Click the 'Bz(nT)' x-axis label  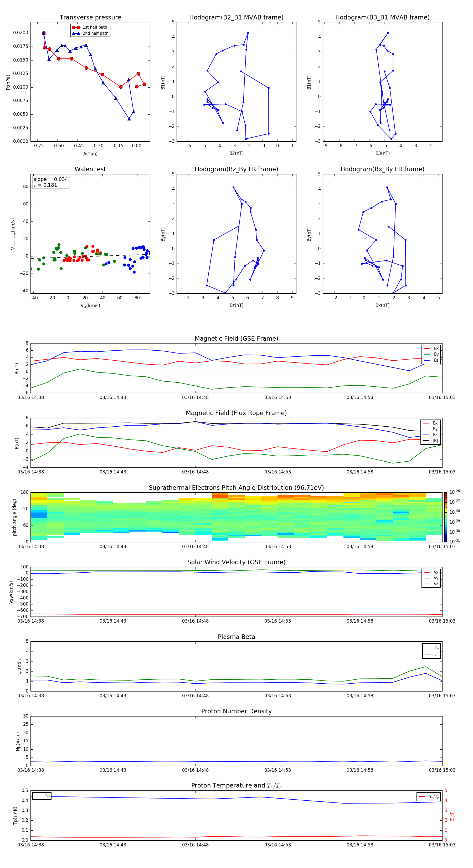[x=236, y=305]
